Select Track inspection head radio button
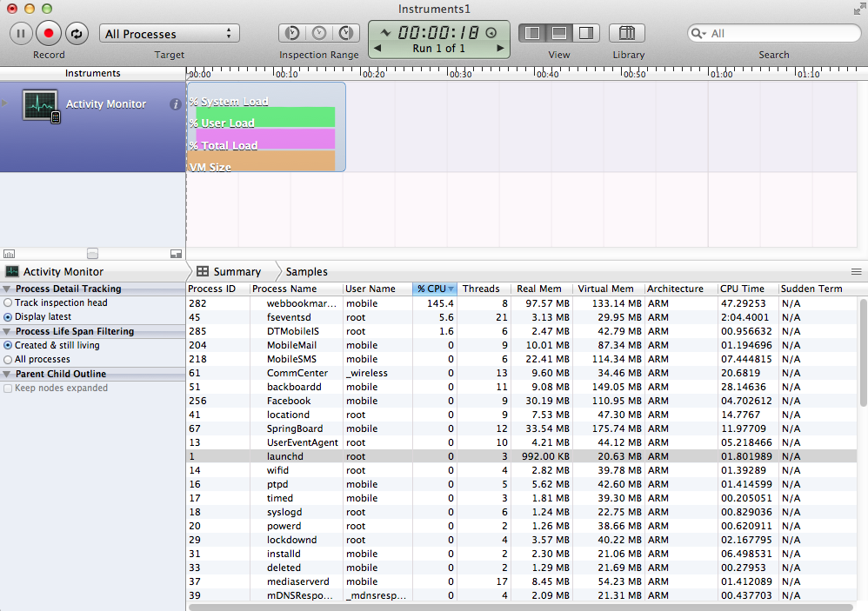868x611 pixels. pyautogui.click(x=8, y=302)
